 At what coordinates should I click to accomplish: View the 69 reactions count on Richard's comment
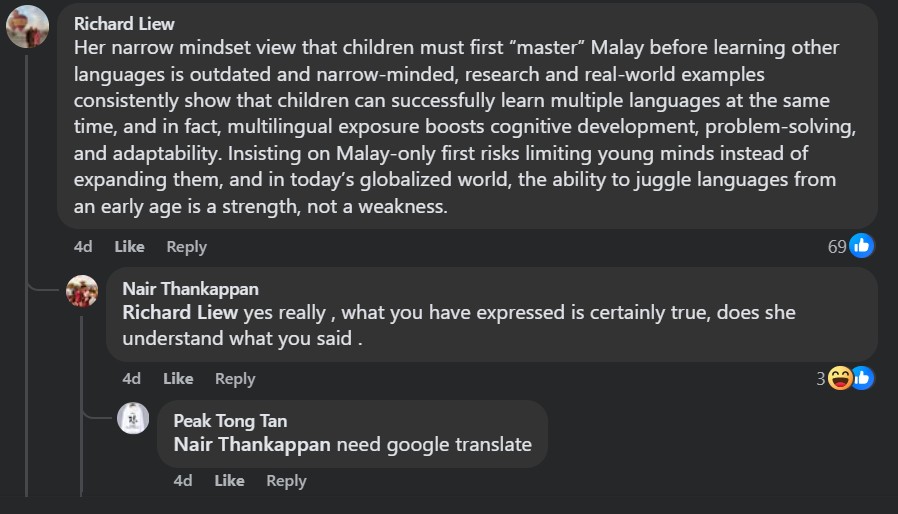point(837,247)
